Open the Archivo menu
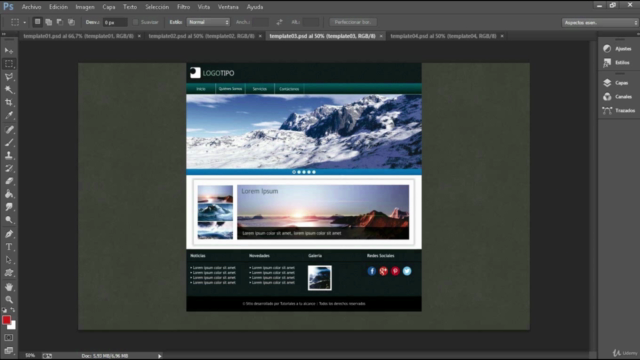640x360 pixels. [31, 7]
